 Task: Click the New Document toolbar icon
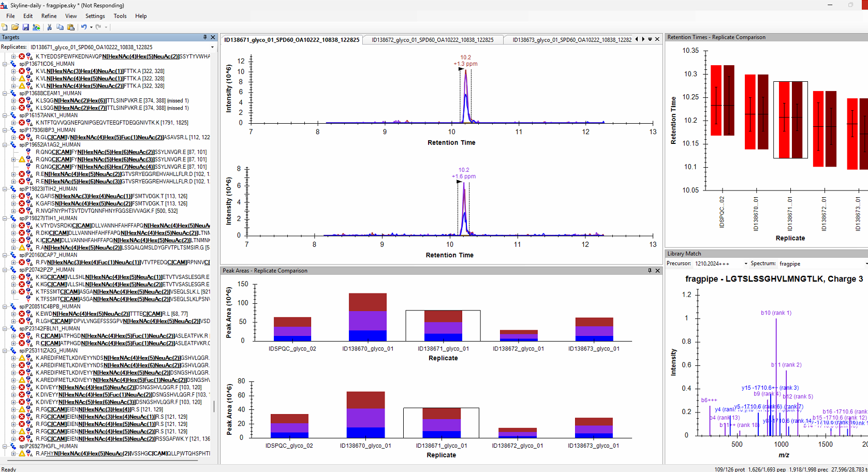(x=5, y=27)
